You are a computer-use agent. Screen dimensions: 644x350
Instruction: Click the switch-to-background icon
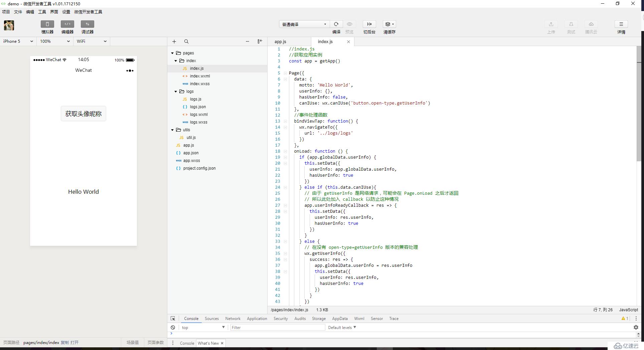(369, 24)
